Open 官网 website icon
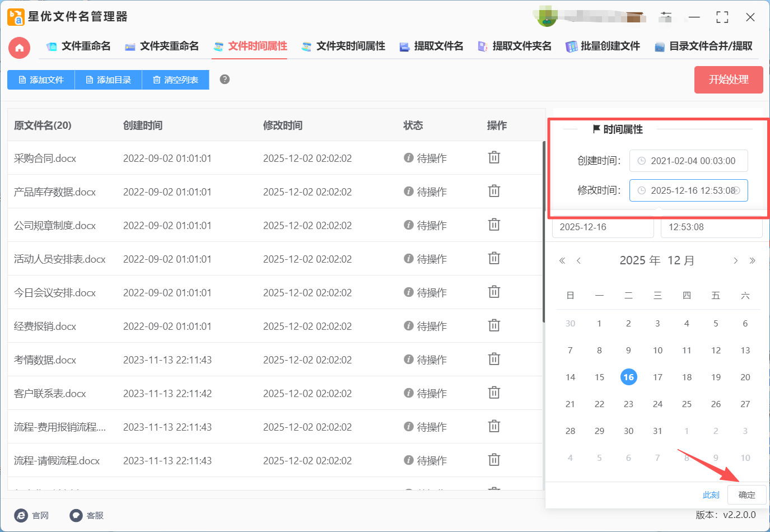This screenshot has height=532, width=770. coord(21,515)
